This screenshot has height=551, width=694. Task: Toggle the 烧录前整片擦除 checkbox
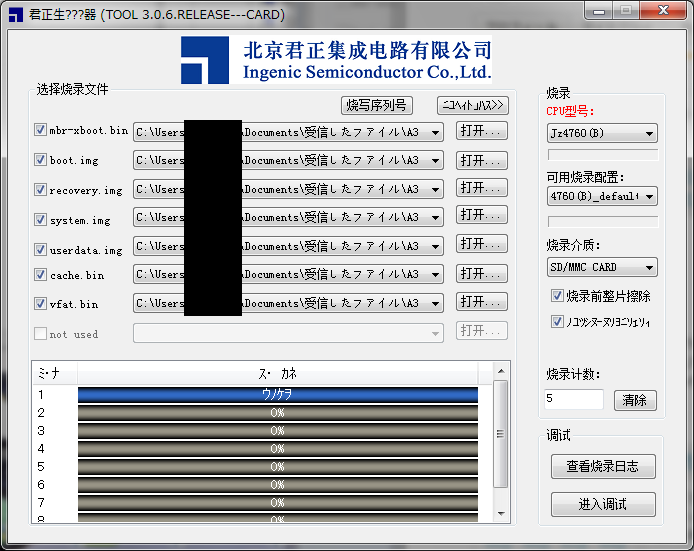(557, 295)
